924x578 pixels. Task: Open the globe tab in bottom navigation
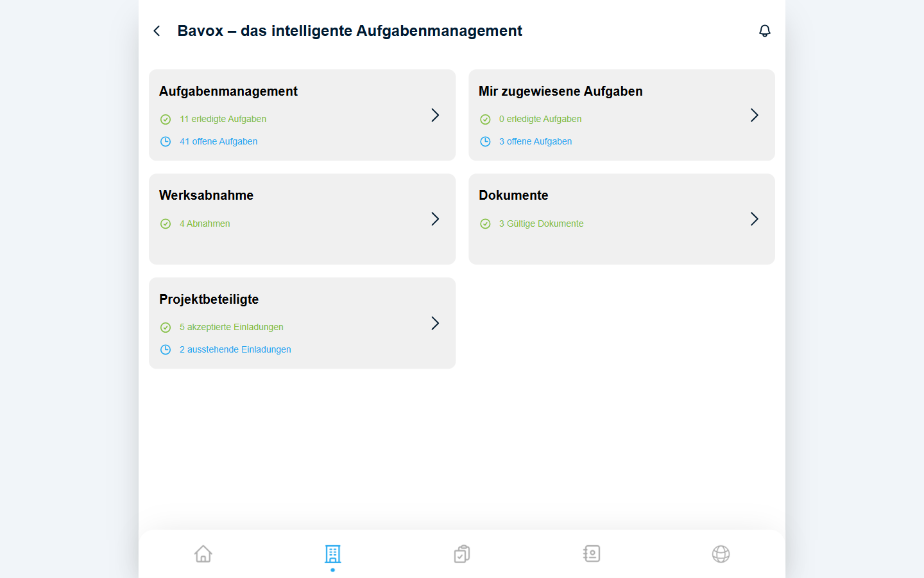click(721, 554)
